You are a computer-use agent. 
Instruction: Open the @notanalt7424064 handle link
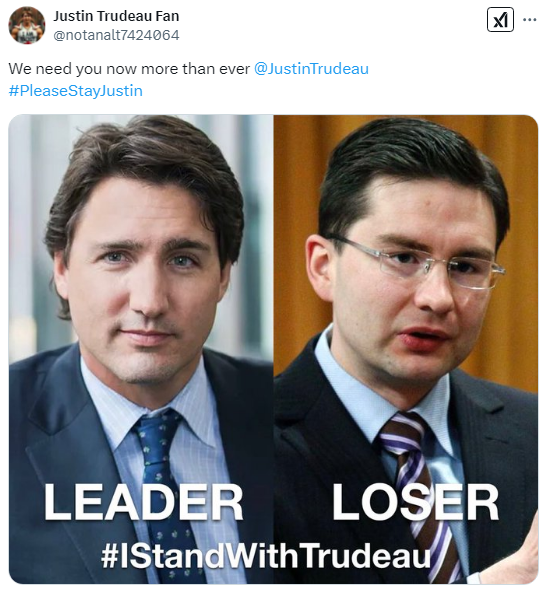116,35
